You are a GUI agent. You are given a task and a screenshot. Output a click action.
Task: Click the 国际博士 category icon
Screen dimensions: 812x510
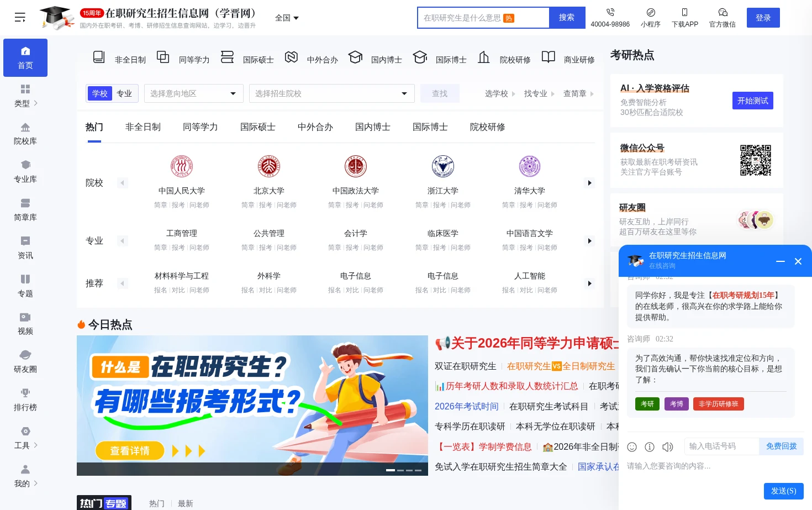point(420,57)
